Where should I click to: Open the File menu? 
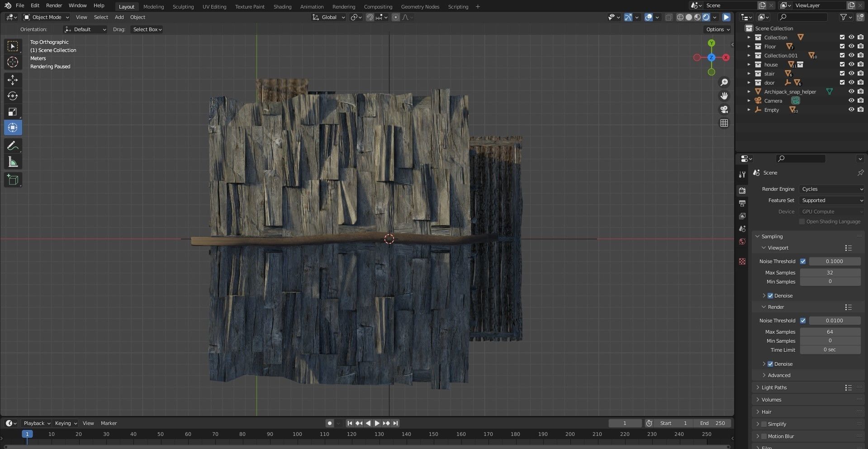(x=20, y=5)
